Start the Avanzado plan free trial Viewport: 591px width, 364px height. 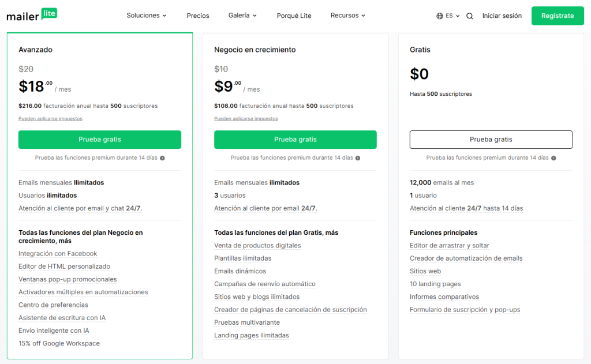99,139
